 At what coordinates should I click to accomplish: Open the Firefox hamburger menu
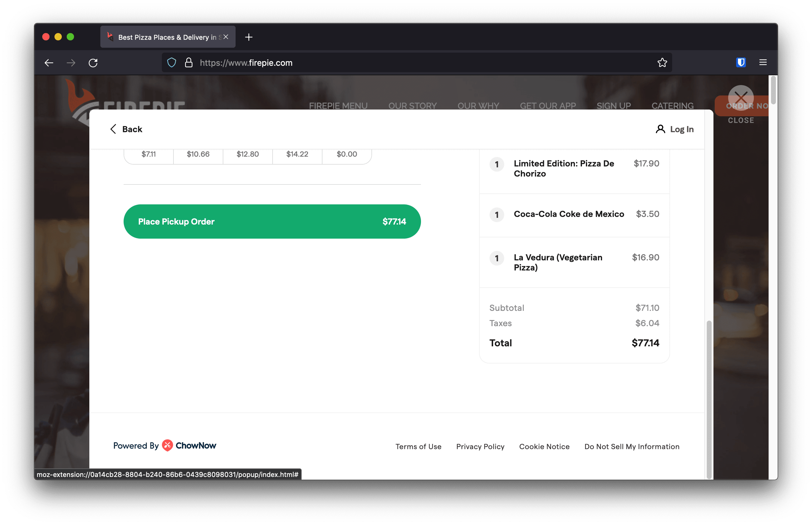763,62
